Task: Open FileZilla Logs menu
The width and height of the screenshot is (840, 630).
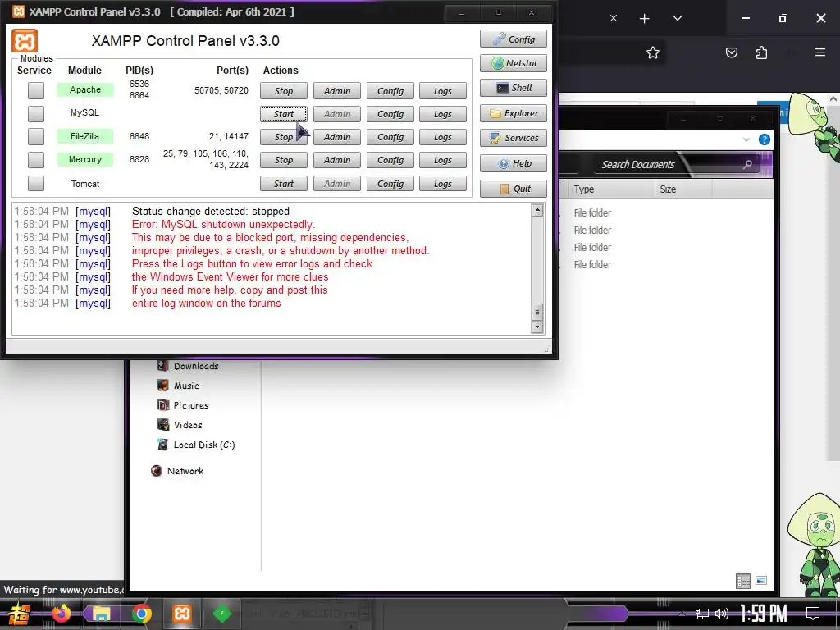Action: tap(442, 137)
